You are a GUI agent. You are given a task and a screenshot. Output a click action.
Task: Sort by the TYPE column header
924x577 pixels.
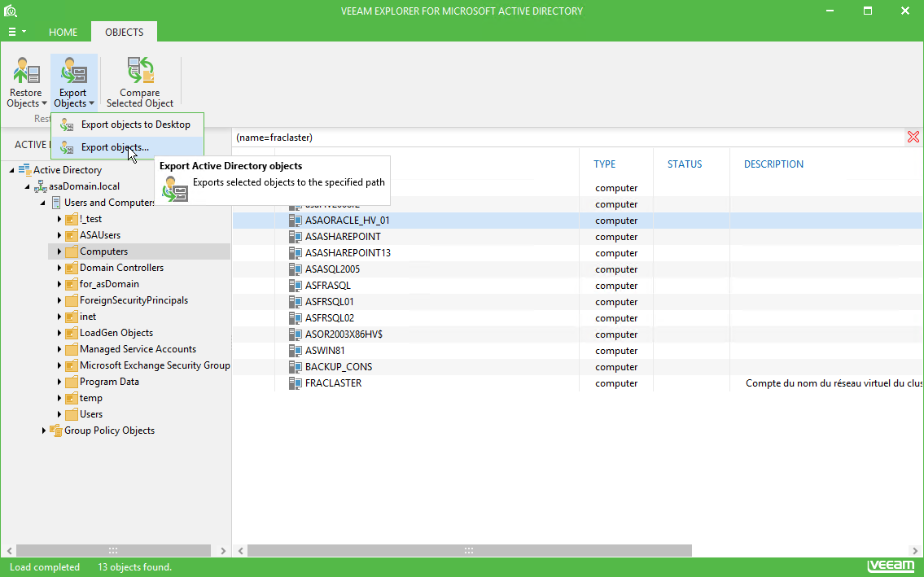click(605, 164)
